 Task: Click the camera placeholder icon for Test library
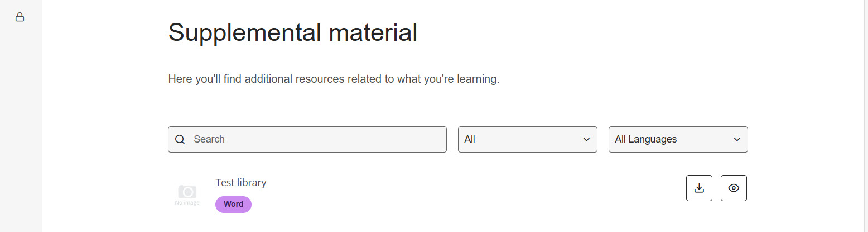click(x=187, y=191)
